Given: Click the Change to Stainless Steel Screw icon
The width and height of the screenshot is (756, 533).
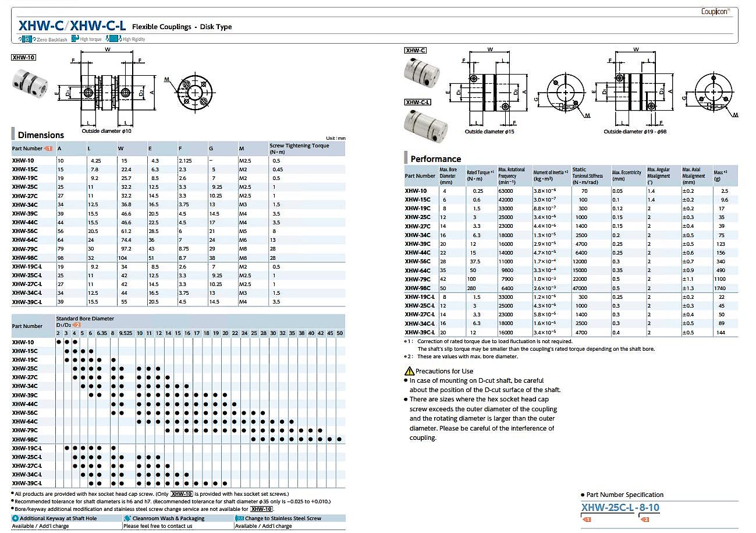Looking at the screenshot, I should [239, 518].
